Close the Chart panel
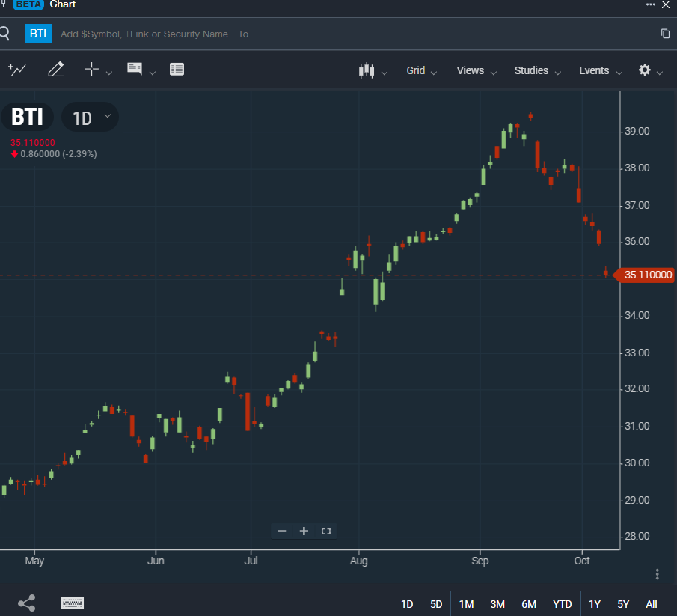This screenshot has width=677, height=616. point(666,4)
